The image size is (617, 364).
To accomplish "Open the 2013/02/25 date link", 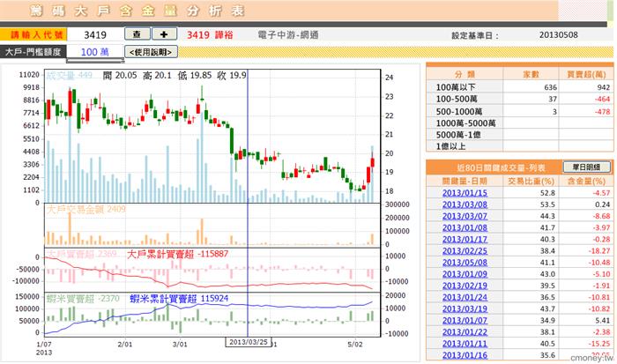I will [465, 251].
